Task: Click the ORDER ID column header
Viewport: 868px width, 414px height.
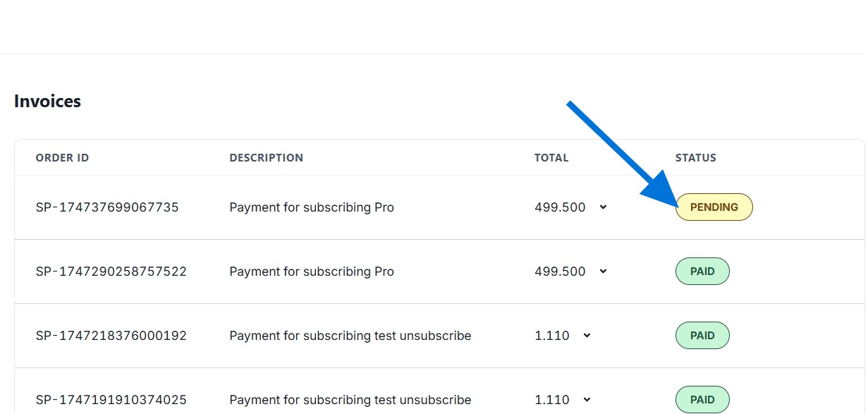Action: tap(62, 158)
